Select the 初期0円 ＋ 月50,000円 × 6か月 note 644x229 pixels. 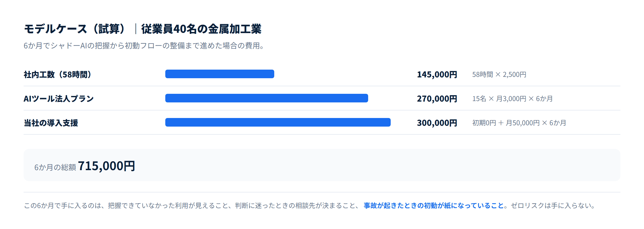519,123
